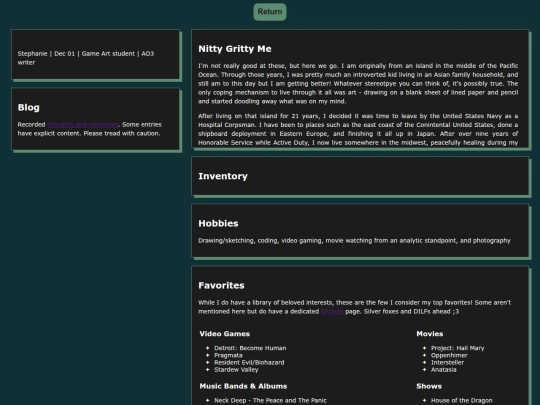540x405 pixels.
Task: Open the thoughts and memories blog link
Action: pyautogui.click(x=83, y=124)
